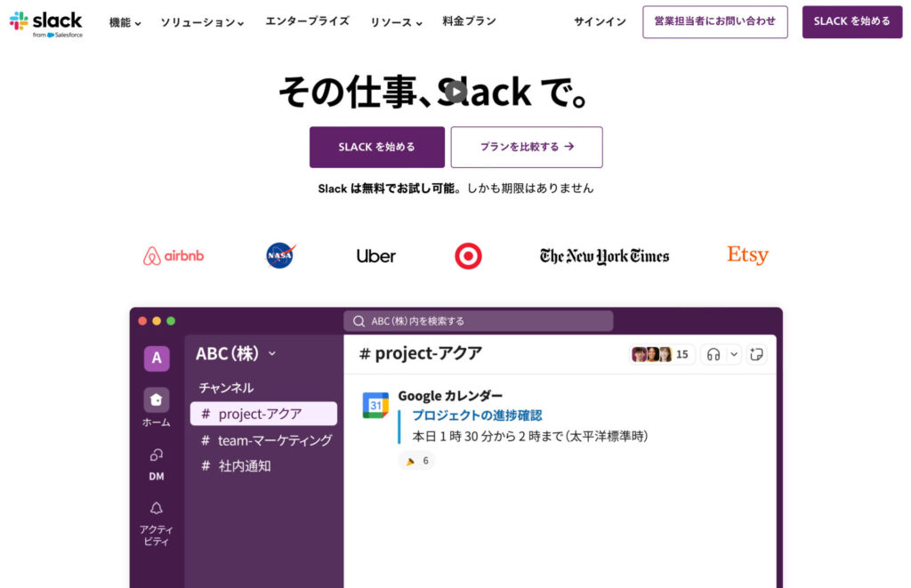Click the Airbnb logo
The height and width of the screenshot is (588, 911).
173,255
